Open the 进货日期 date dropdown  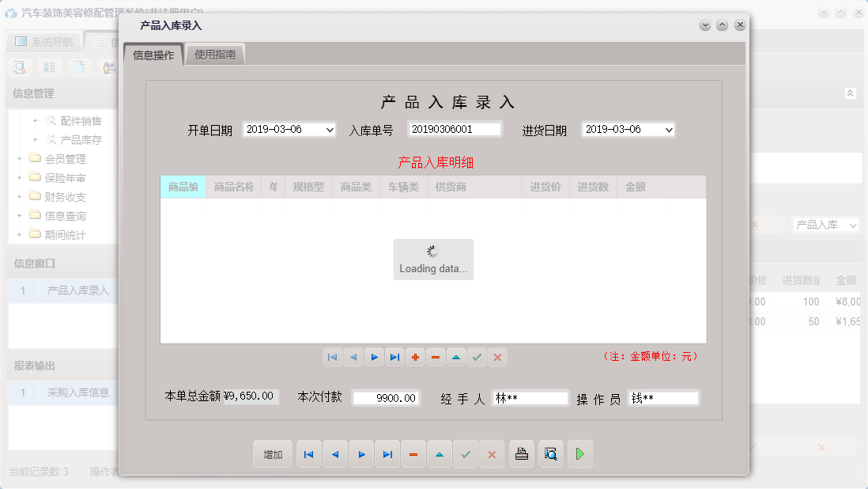tap(628, 128)
